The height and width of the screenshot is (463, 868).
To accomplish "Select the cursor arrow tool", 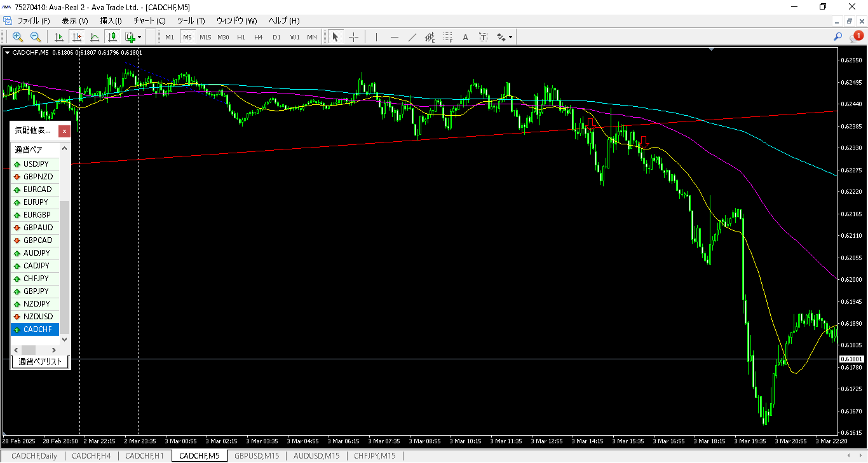I will pyautogui.click(x=336, y=37).
